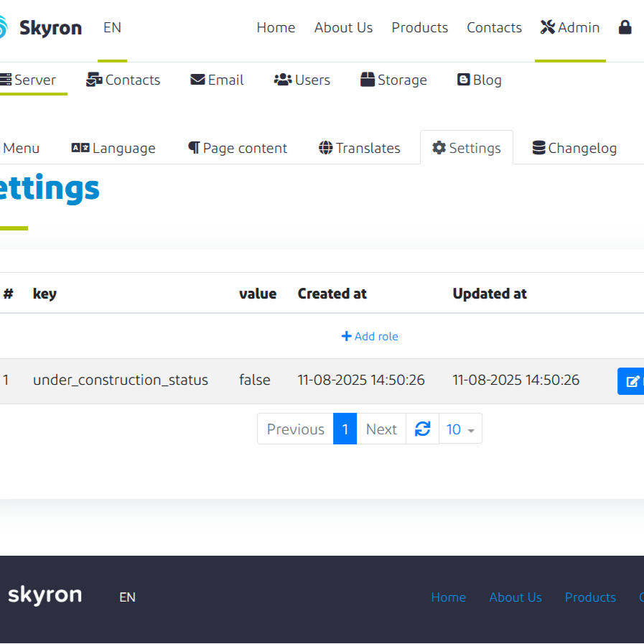
Task: Click the lock icon in the top bar
Action: point(625,27)
